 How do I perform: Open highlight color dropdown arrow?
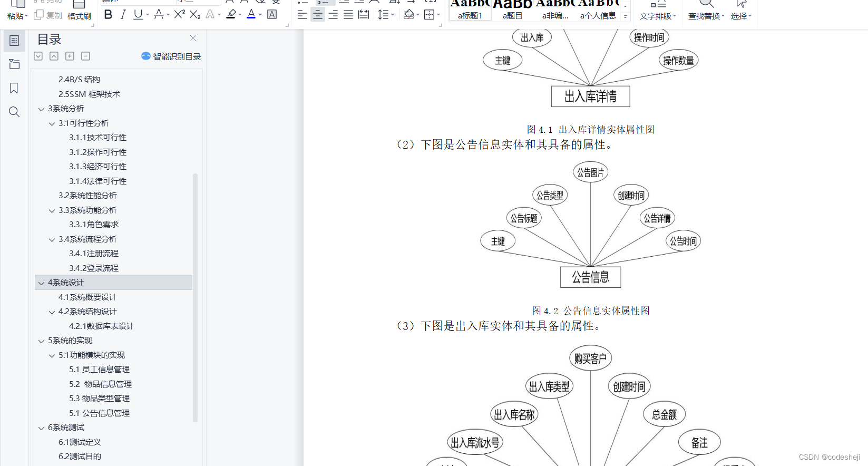pyautogui.click(x=240, y=15)
